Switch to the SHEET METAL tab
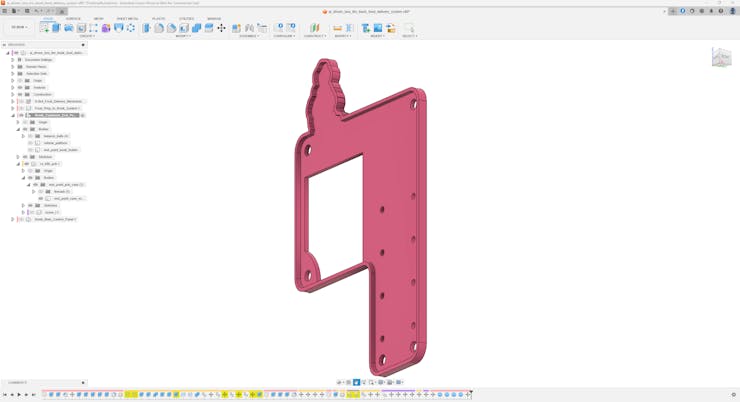This screenshot has height=402, width=740. [127, 18]
